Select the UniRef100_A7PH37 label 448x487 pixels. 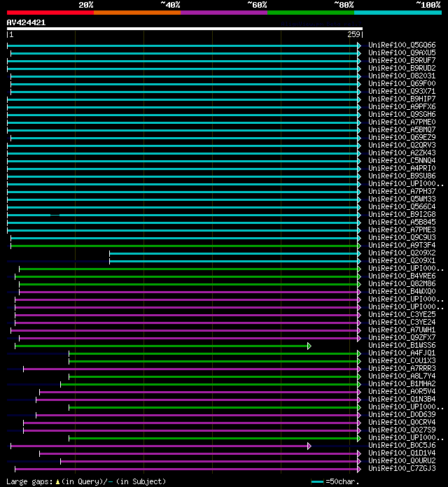pyautogui.click(x=402, y=192)
